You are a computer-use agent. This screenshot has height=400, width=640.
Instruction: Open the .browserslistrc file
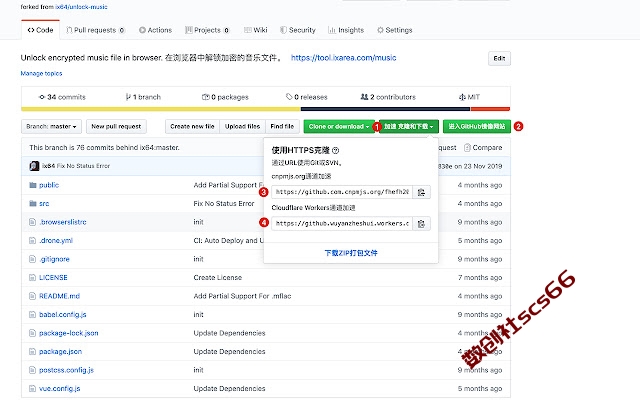(63, 222)
